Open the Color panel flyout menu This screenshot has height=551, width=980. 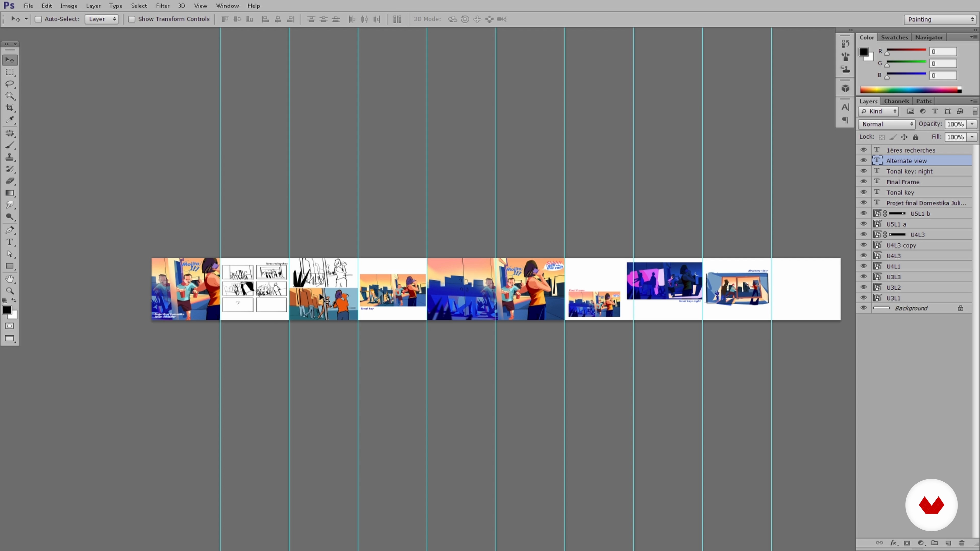pos(973,37)
